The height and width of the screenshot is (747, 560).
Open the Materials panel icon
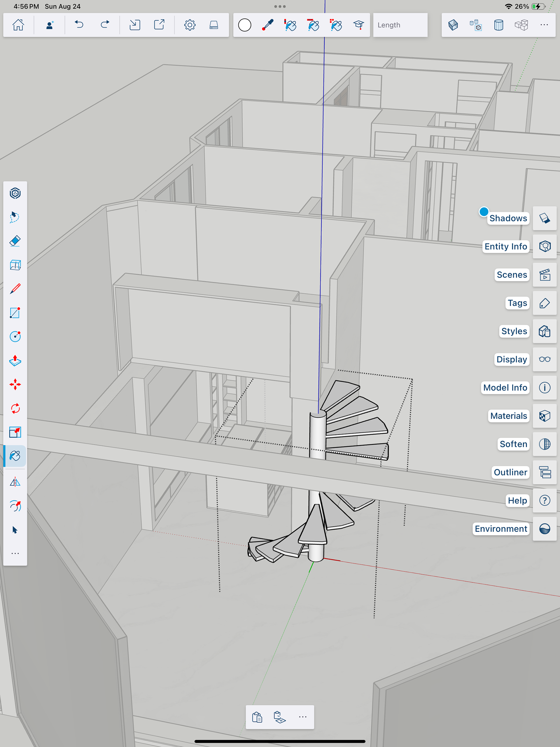544,416
